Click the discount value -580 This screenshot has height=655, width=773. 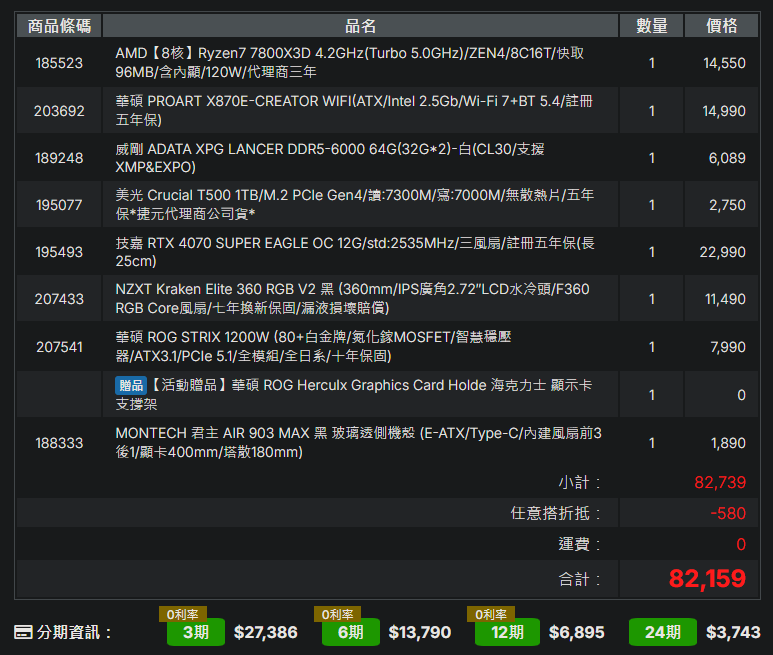(x=728, y=513)
